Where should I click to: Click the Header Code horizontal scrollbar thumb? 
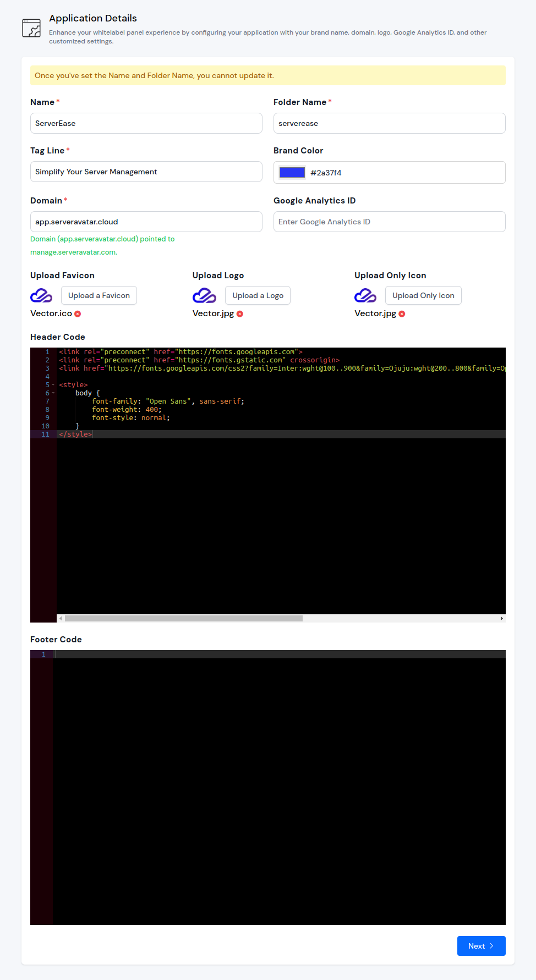click(x=184, y=618)
